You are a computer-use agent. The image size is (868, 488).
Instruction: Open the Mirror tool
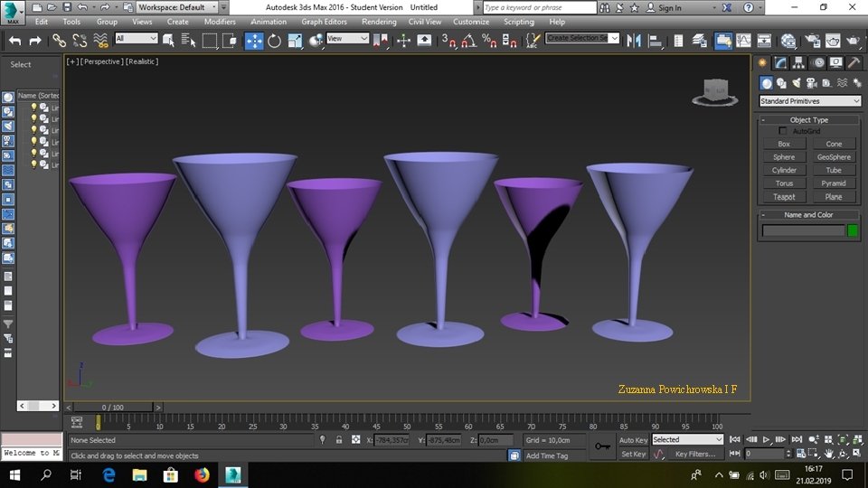click(x=634, y=41)
